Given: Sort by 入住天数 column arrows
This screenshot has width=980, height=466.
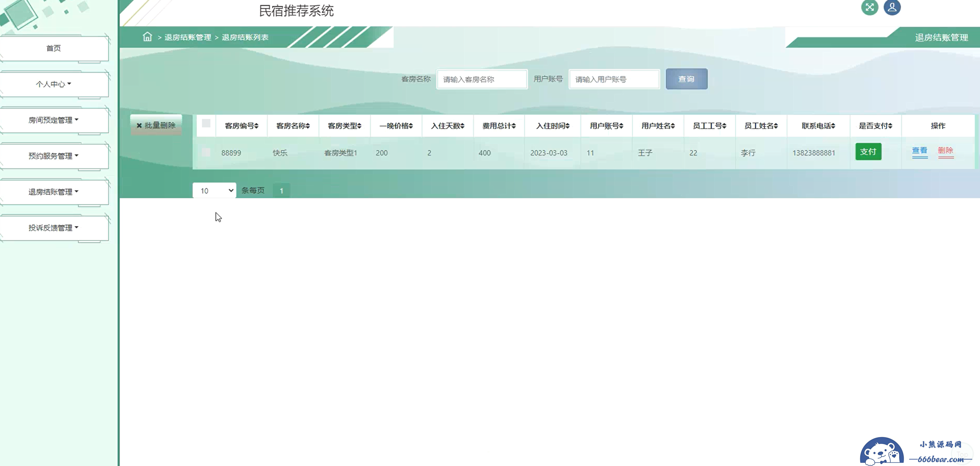Looking at the screenshot, I should pos(462,126).
